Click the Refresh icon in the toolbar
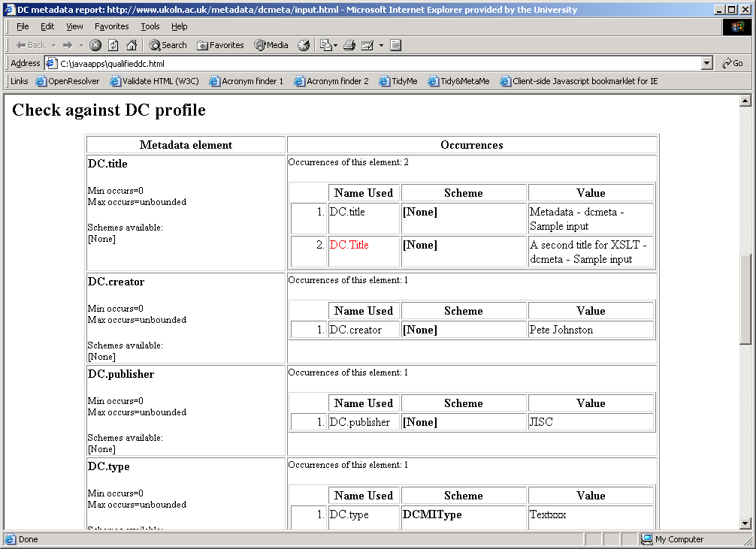The height and width of the screenshot is (549, 756). coord(113,44)
